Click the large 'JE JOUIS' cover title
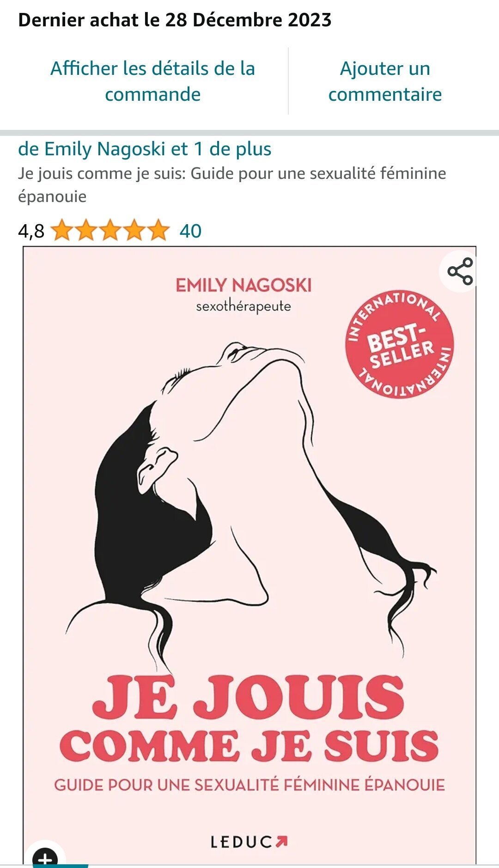 point(248,697)
